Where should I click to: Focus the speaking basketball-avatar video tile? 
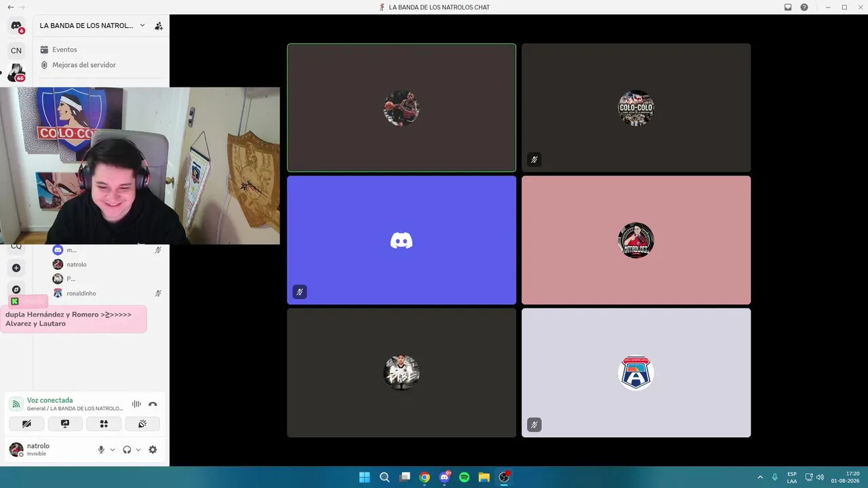tap(401, 108)
